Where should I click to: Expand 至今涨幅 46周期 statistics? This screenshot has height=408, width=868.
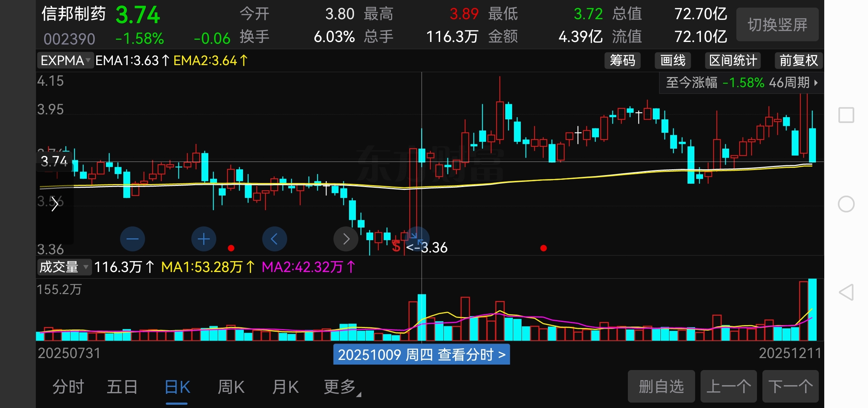click(x=741, y=83)
